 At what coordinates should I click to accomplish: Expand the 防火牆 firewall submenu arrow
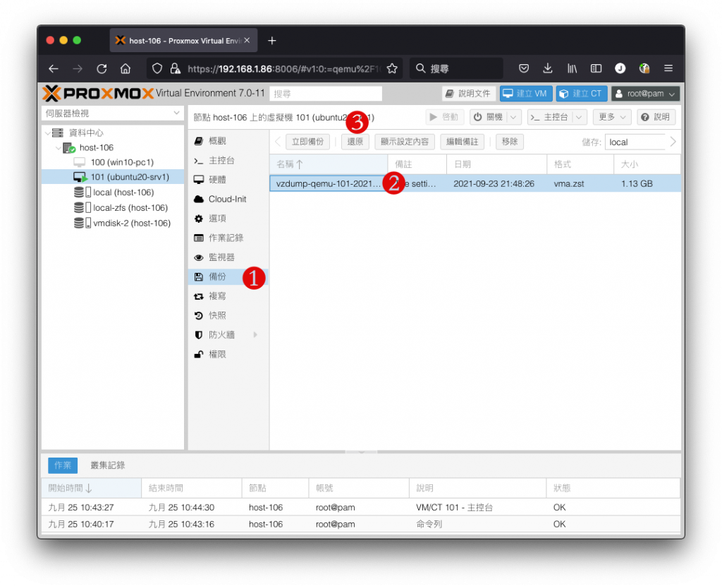[x=255, y=335]
